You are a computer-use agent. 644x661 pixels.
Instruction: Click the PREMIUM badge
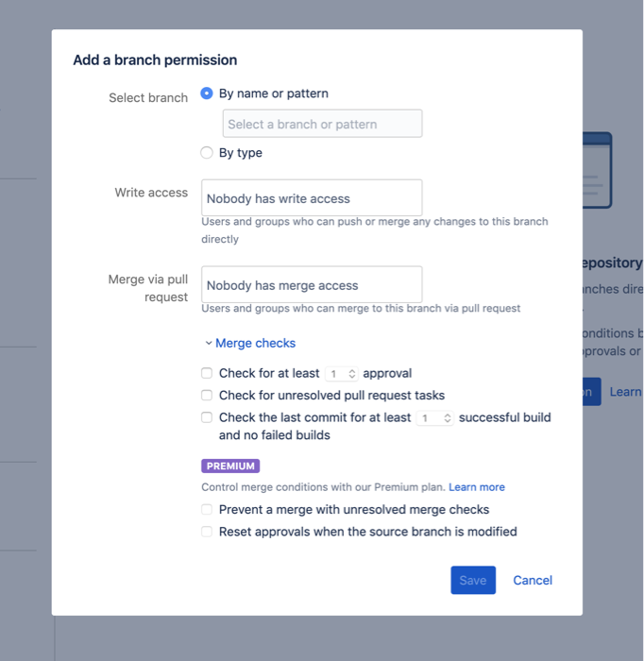tap(230, 466)
